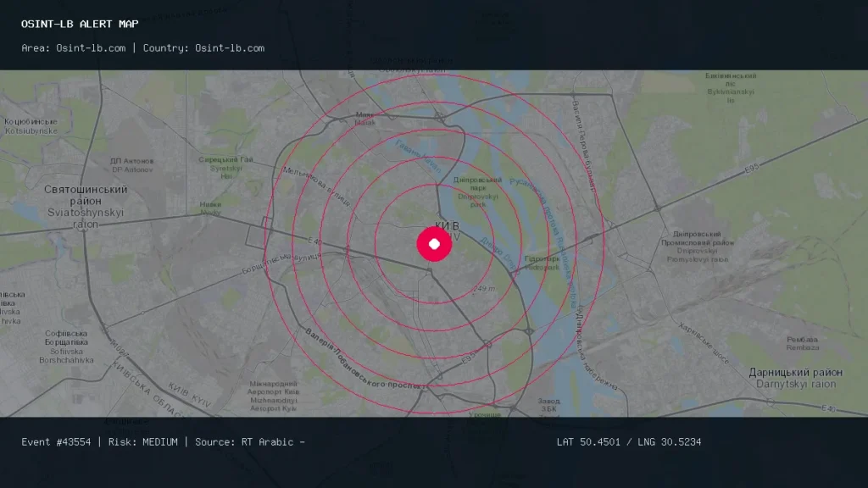Click the 'Event #43554' label
The height and width of the screenshot is (488, 868).
click(x=56, y=442)
